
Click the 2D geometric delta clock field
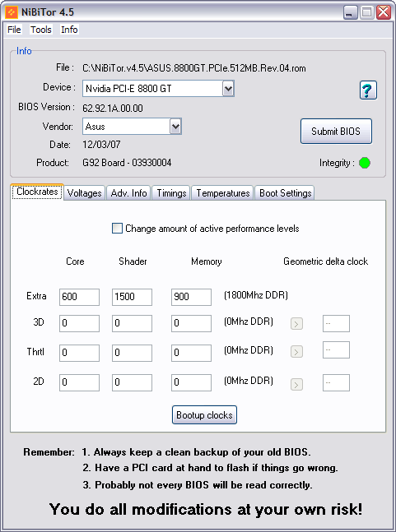click(336, 382)
